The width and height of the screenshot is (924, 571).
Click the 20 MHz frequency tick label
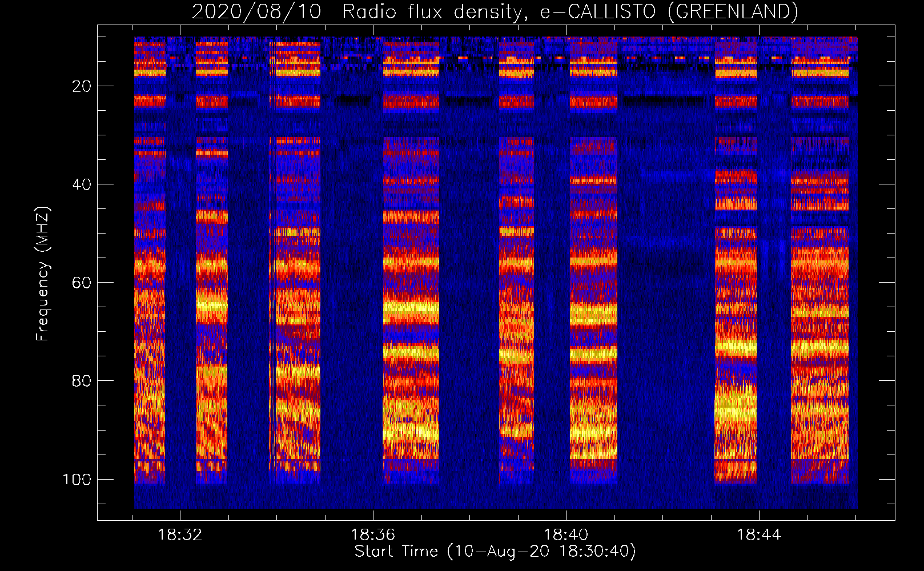(x=82, y=86)
